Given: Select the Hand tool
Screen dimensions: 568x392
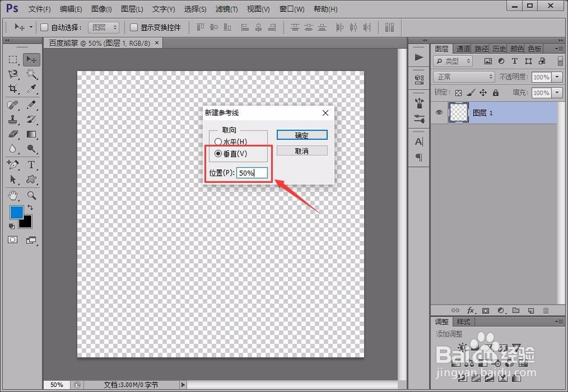Looking at the screenshot, I should tap(13, 196).
